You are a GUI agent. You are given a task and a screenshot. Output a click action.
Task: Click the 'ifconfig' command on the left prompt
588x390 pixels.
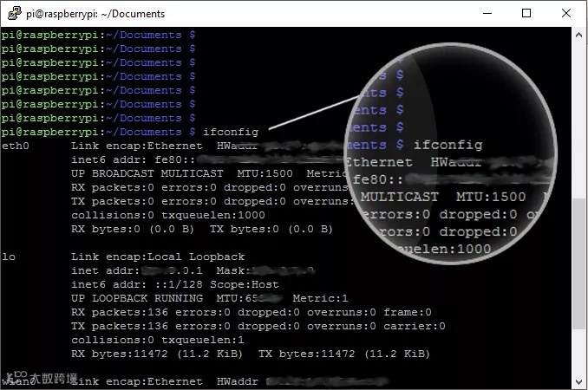tap(230, 132)
